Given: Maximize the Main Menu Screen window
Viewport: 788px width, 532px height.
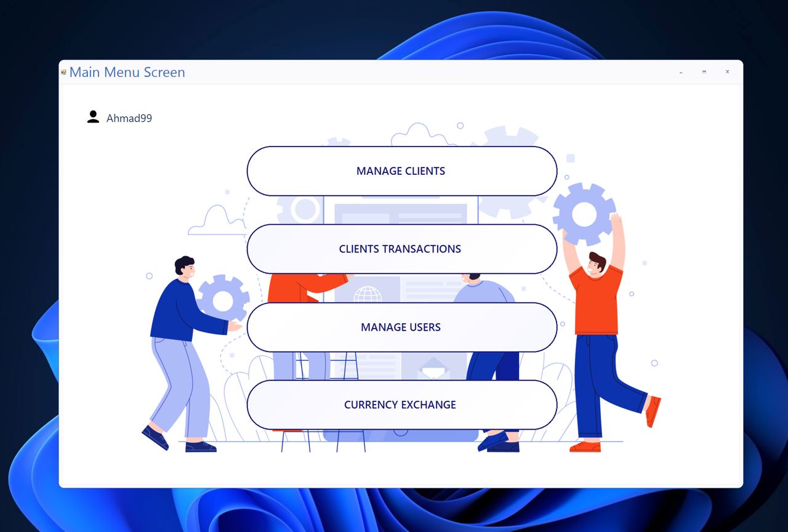Looking at the screenshot, I should click(704, 72).
